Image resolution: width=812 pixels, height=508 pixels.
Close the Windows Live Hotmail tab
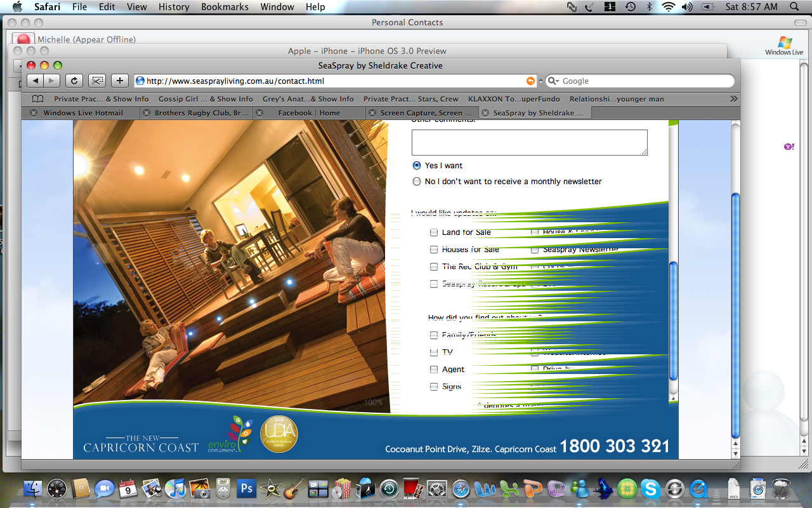(x=33, y=113)
